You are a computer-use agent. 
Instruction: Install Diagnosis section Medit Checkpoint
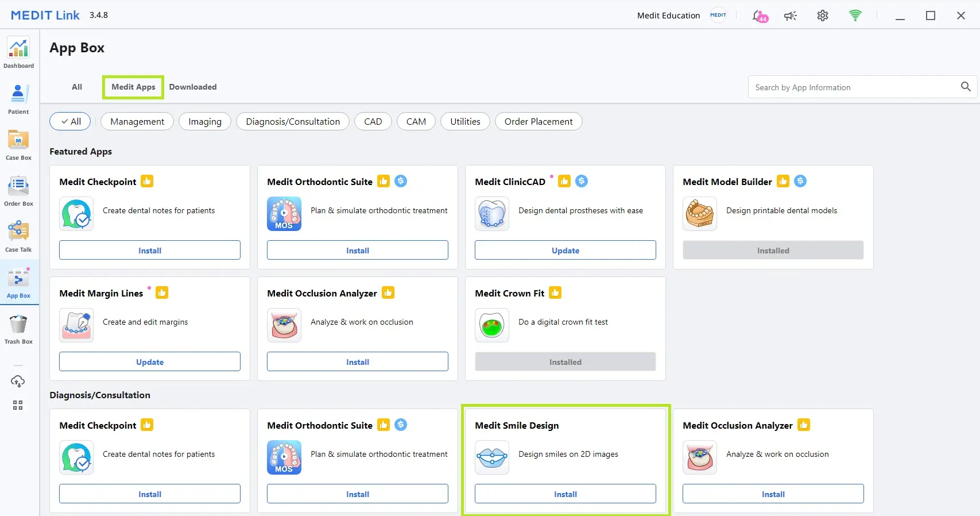coord(150,494)
